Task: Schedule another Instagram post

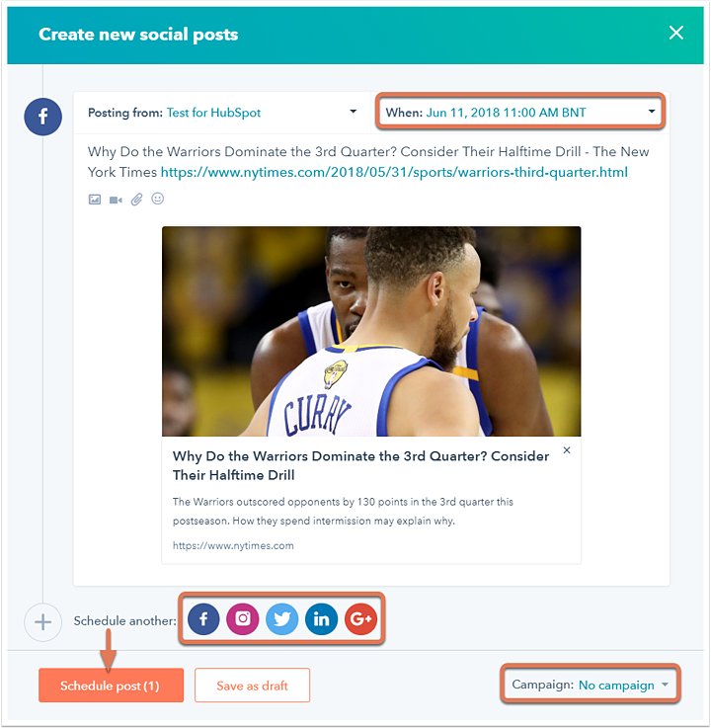Action: 243,619
